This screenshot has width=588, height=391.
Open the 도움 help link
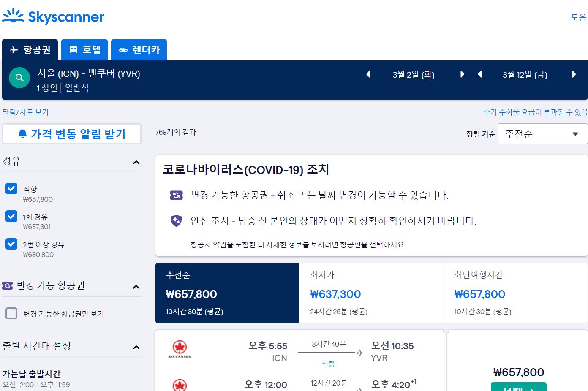click(579, 17)
